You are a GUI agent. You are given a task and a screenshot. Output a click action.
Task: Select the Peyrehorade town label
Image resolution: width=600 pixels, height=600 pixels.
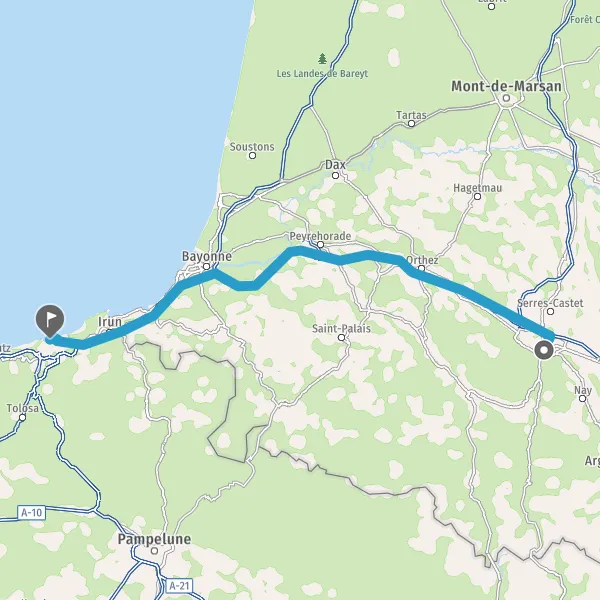320,236
